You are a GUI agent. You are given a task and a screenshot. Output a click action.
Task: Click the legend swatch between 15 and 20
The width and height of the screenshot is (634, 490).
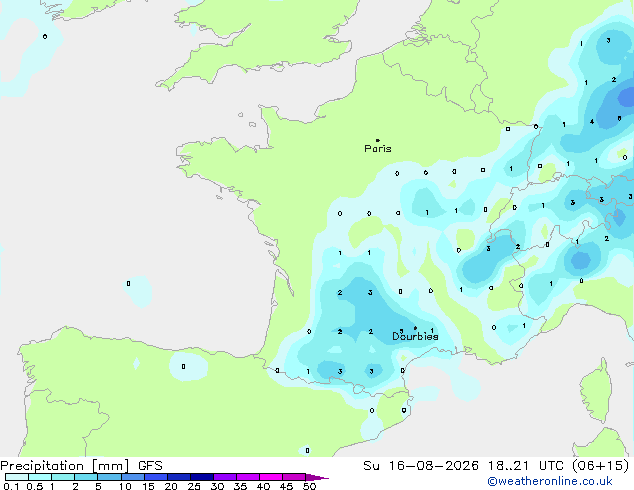coord(156,477)
